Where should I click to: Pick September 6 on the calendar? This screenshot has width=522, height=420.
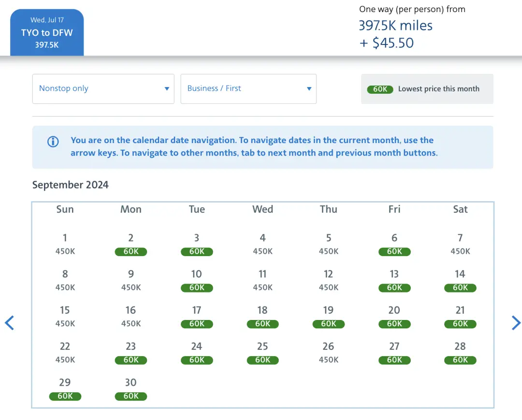pyautogui.click(x=394, y=244)
